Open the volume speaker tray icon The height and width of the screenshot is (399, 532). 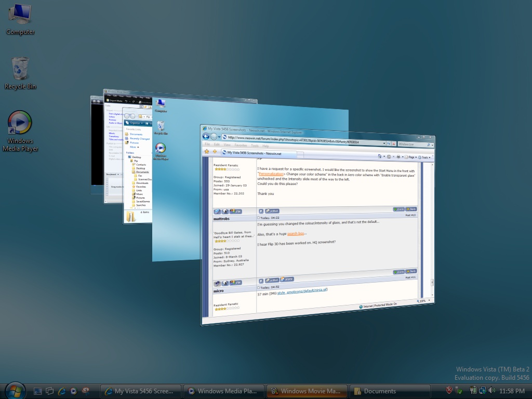pyautogui.click(x=491, y=391)
